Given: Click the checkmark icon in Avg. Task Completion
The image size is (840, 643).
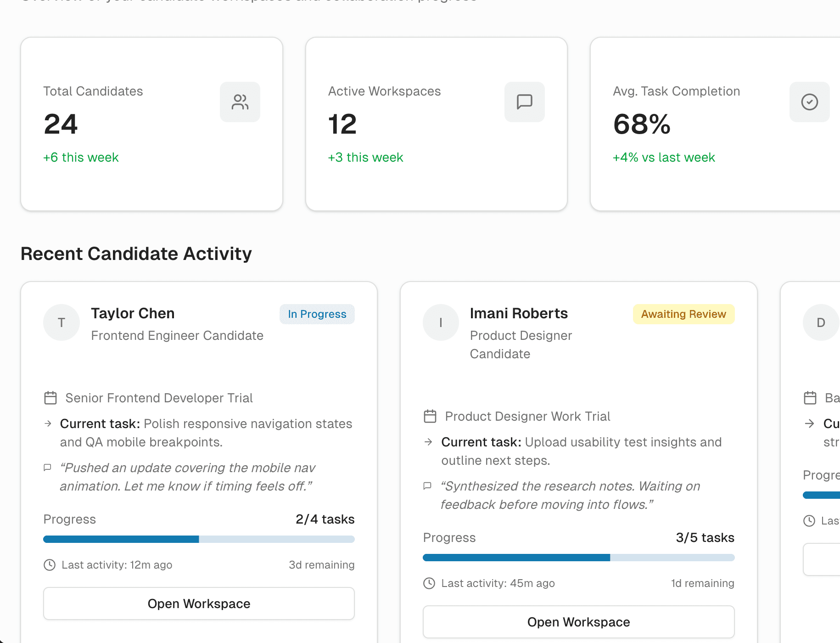Looking at the screenshot, I should (x=809, y=102).
